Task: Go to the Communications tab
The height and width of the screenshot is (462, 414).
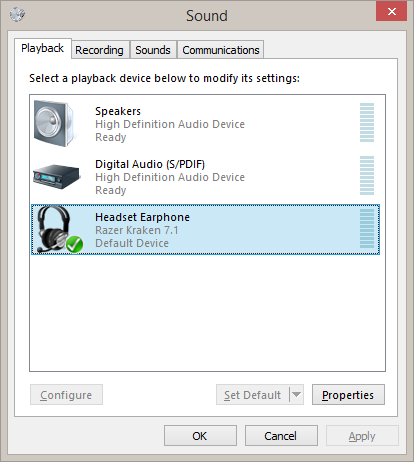Action: click(221, 50)
